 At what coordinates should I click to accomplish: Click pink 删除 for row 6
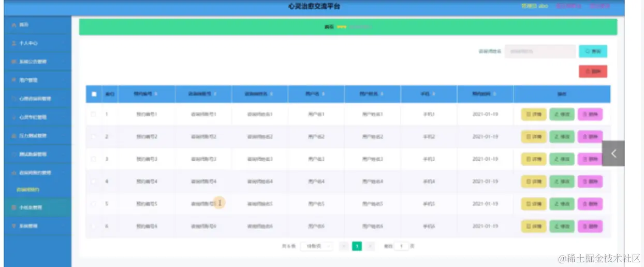pyautogui.click(x=590, y=227)
